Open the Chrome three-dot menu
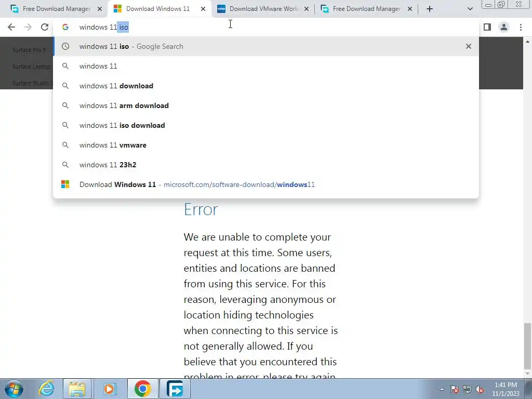 tap(521, 27)
